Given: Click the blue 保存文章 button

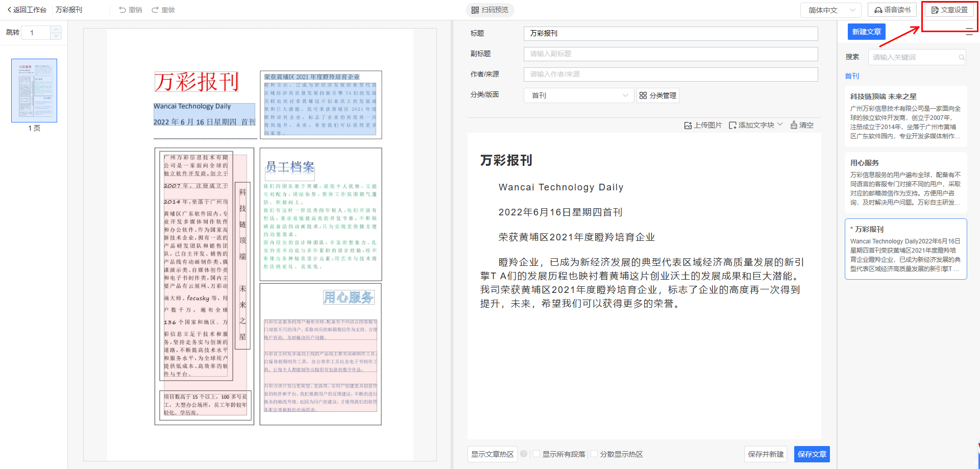Looking at the screenshot, I should coord(812,454).
